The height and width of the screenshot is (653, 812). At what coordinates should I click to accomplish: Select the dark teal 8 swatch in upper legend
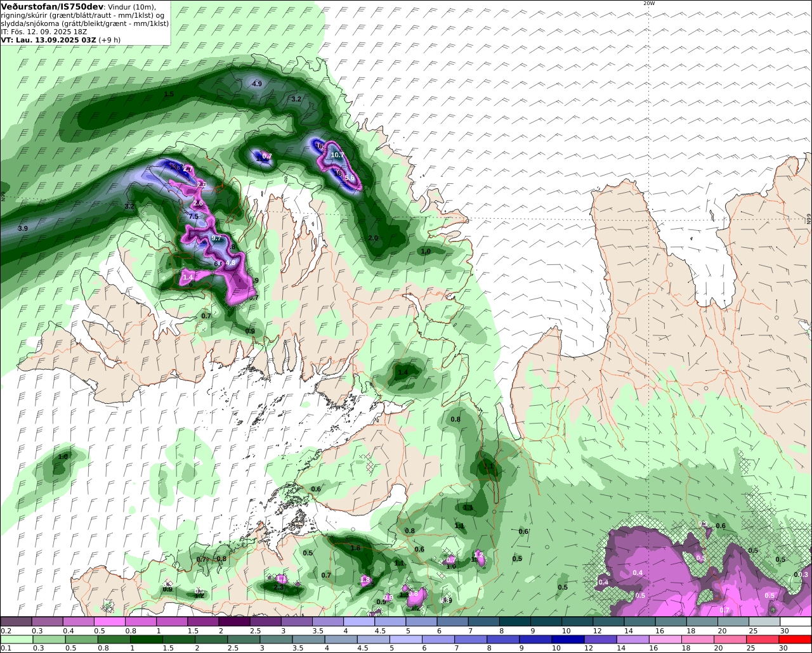pos(515,622)
